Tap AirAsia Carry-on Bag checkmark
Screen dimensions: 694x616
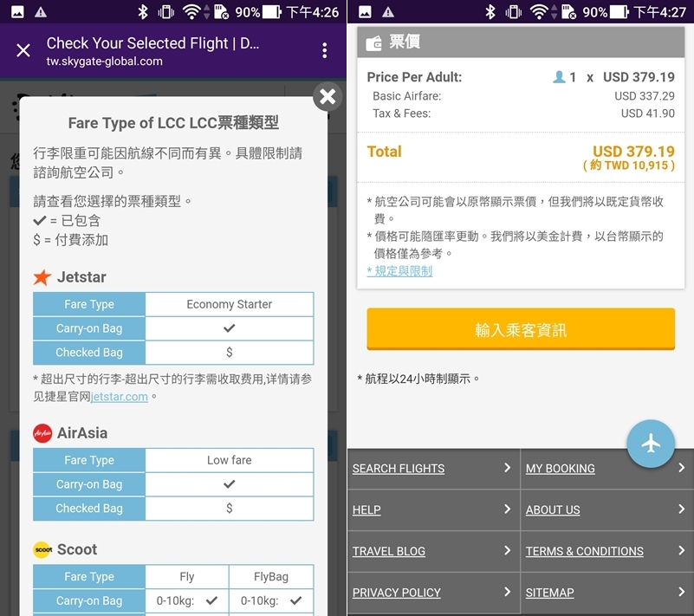[230, 484]
